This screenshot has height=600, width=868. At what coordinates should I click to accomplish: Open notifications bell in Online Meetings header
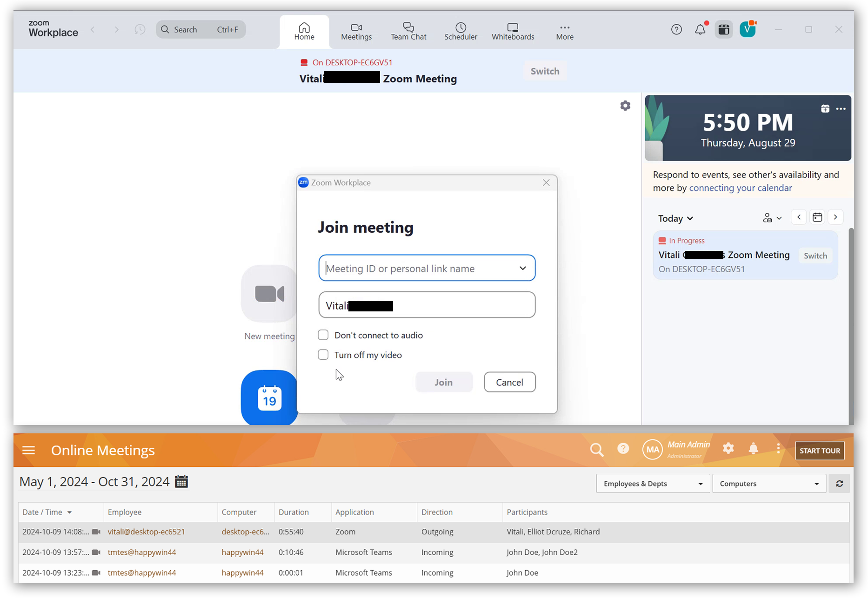click(x=753, y=449)
